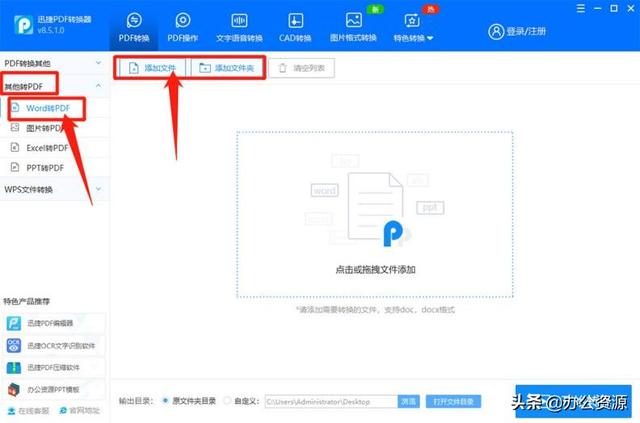Viewport: 640px width, 423px height.
Task: Click the 文字语音转换 tab icon
Action: tap(239, 20)
